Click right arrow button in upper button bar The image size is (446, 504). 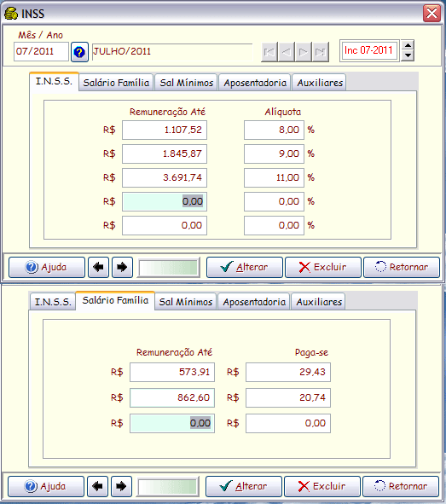click(x=122, y=267)
